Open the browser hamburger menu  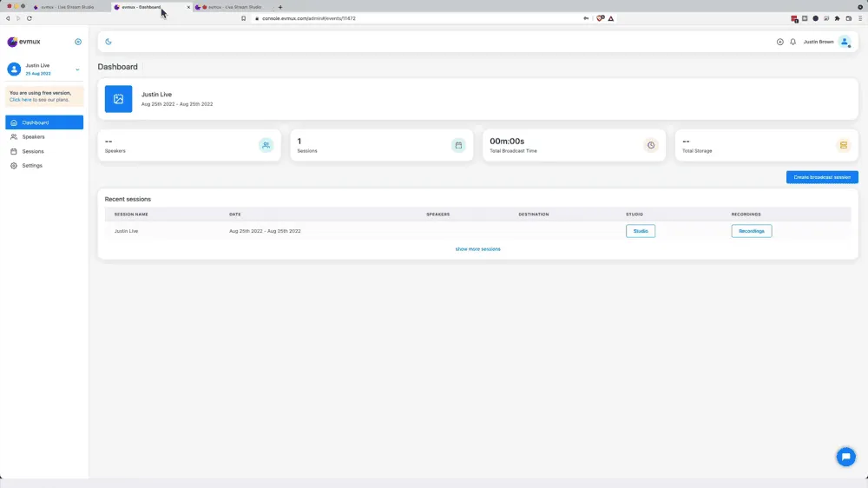pos(860,18)
